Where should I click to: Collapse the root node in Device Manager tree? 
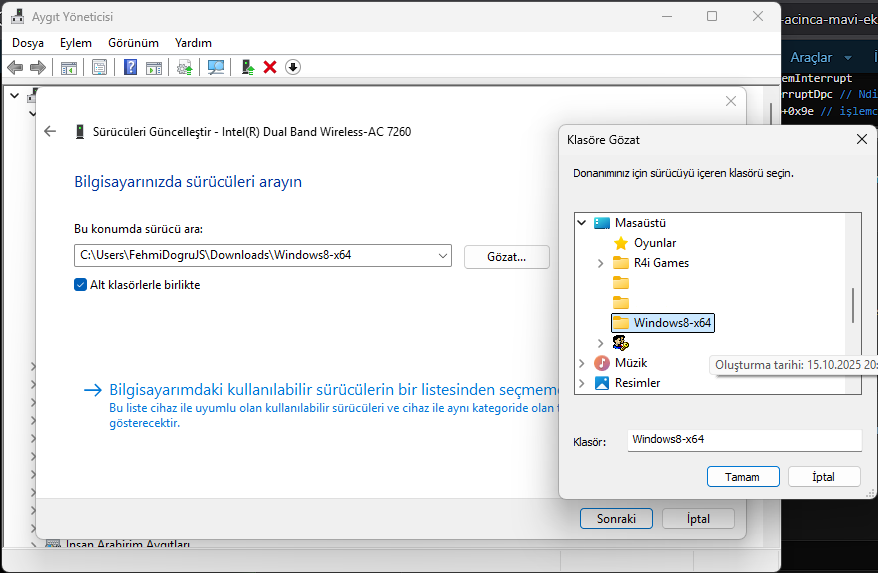(x=15, y=96)
